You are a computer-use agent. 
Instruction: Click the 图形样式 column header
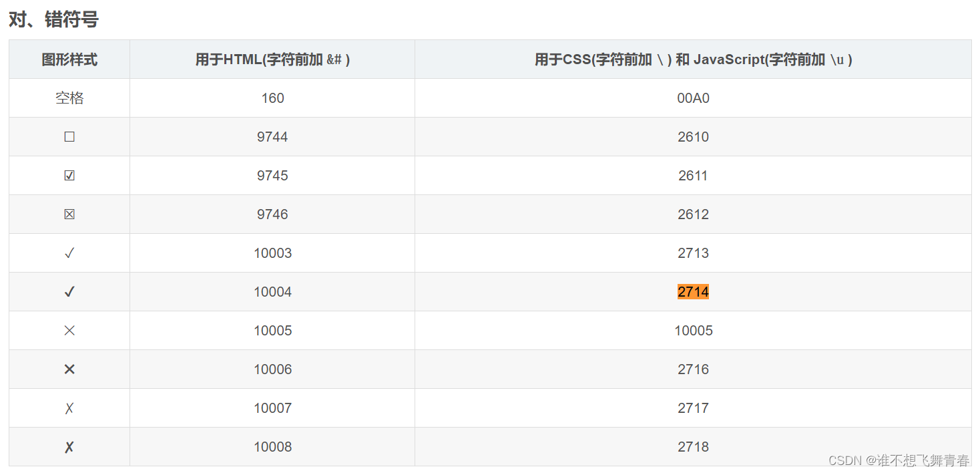(69, 59)
